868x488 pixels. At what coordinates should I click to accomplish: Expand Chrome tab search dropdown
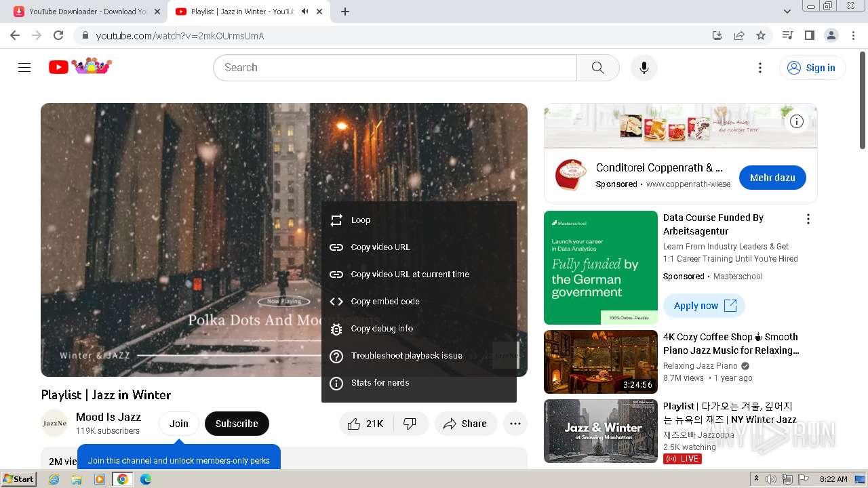(x=787, y=12)
